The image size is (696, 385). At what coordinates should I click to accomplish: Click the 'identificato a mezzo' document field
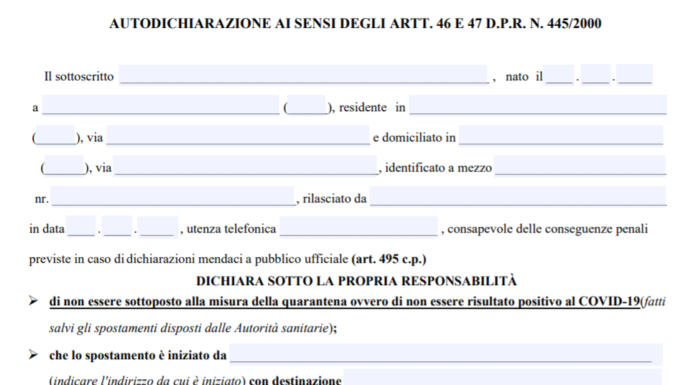tap(580, 166)
